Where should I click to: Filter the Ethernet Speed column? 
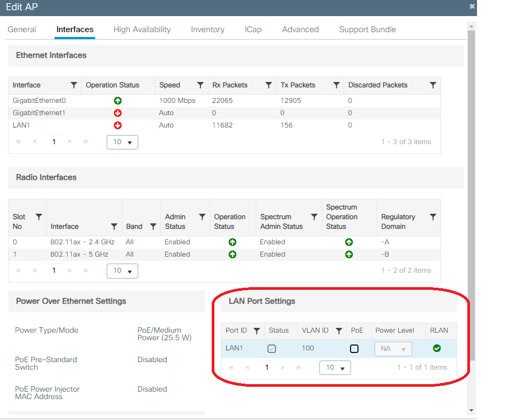pos(200,85)
